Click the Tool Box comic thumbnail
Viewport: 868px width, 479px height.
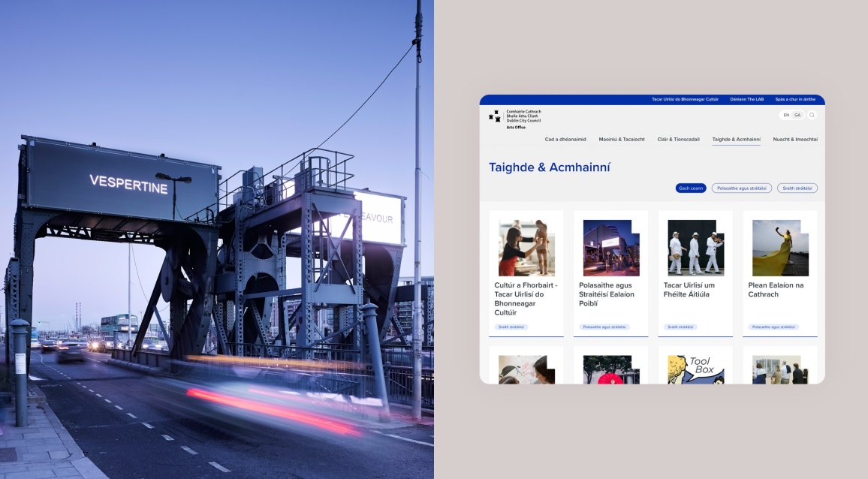[x=695, y=369]
